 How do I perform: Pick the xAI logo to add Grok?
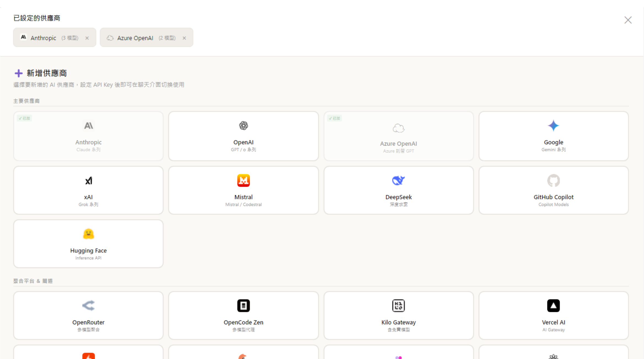[88, 181]
